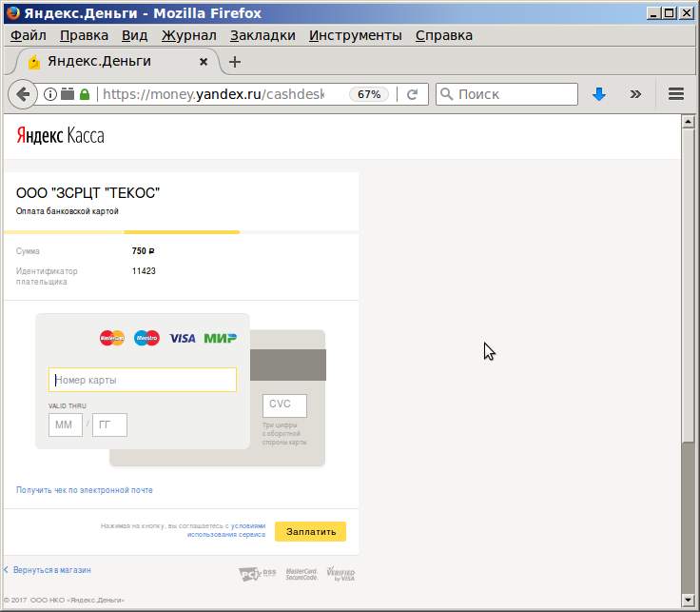Image resolution: width=700 pixels, height=612 pixels.
Task: Click the CVC code field
Action: [x=284, y=405]
